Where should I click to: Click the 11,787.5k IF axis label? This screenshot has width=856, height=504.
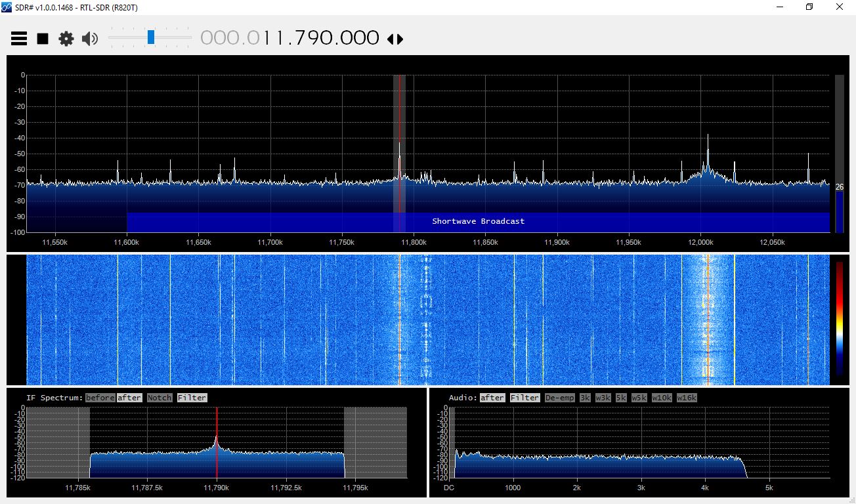(147, 488)
